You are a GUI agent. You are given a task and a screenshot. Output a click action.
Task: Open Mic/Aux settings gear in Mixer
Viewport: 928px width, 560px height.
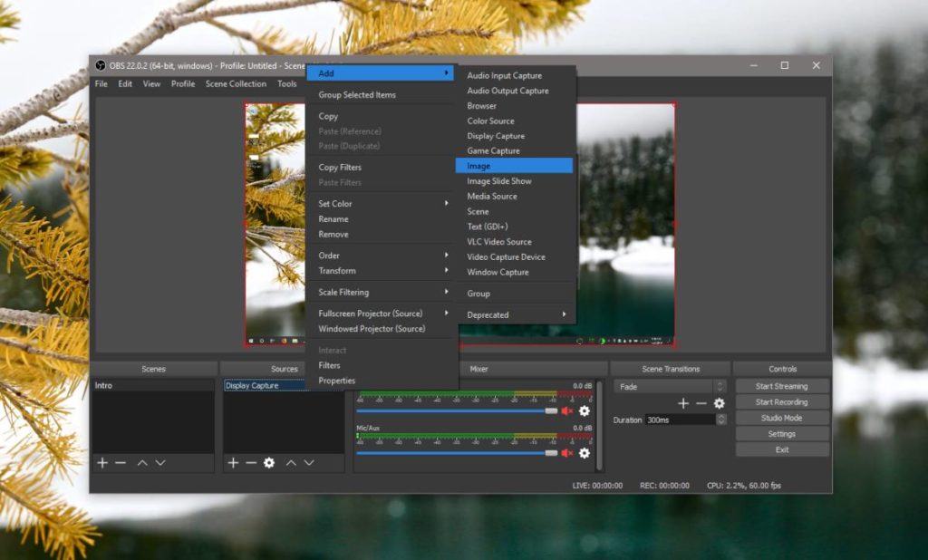(585, 453)
